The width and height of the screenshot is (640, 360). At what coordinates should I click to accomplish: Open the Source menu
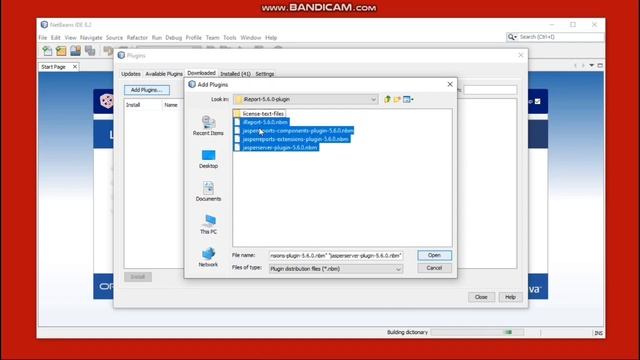coord(114,38)
